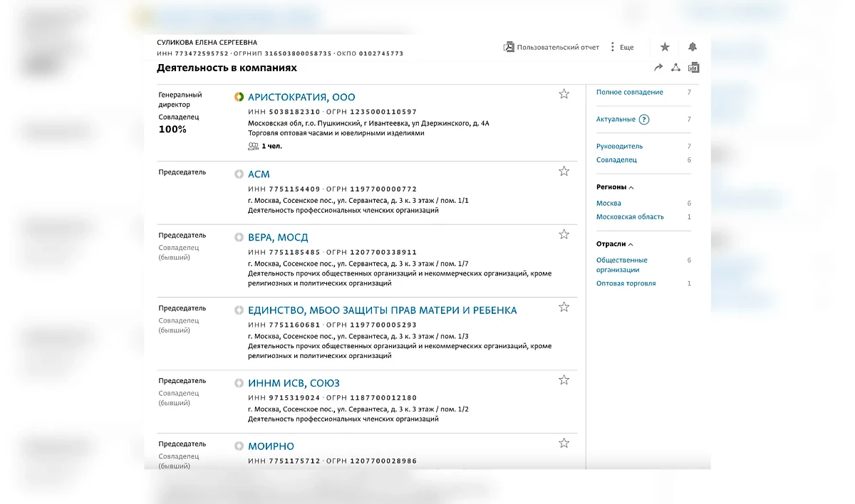
Task: Click the people icon next to 1 чел.
Action: point(253,146)
